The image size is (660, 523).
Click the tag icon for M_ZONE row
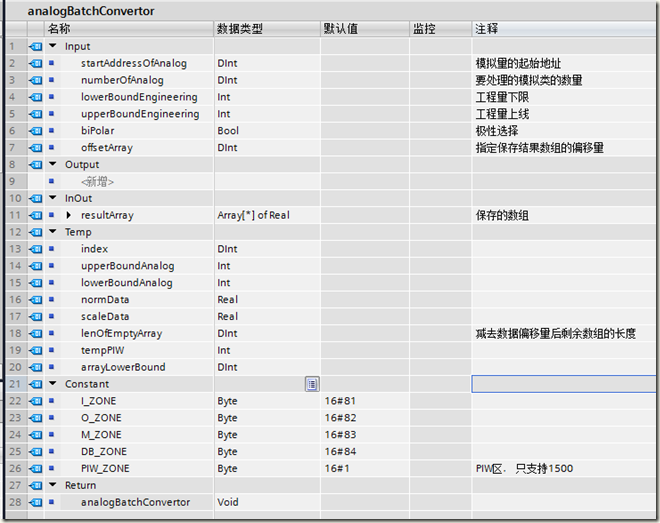click(x=36, y=435)
